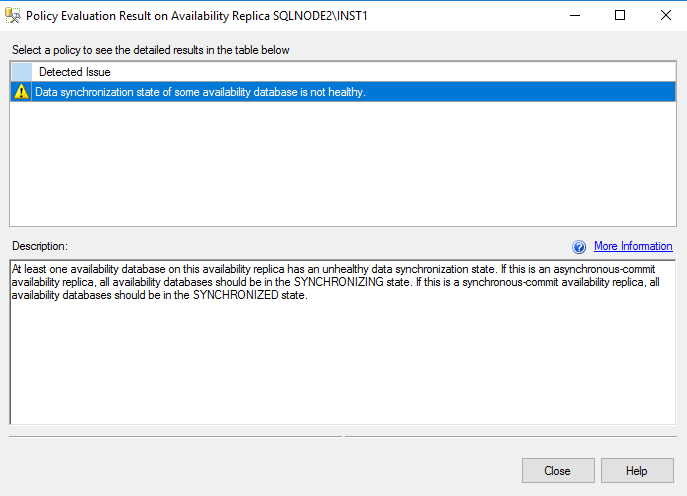Image resolution: width=687 pixels, height=496 pixels.
Task: Click the yellow warning icon in the issue row
Action: click(21, 92)
